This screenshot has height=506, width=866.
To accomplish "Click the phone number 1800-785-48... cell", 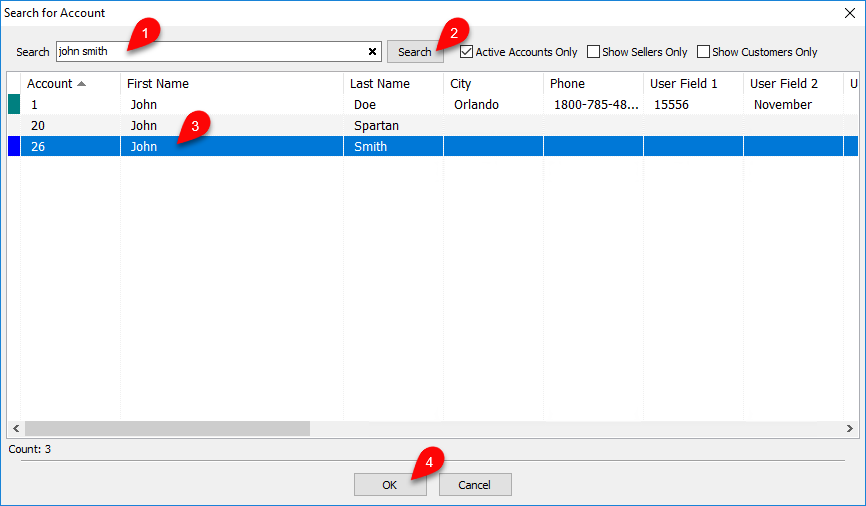I will 593,104.
